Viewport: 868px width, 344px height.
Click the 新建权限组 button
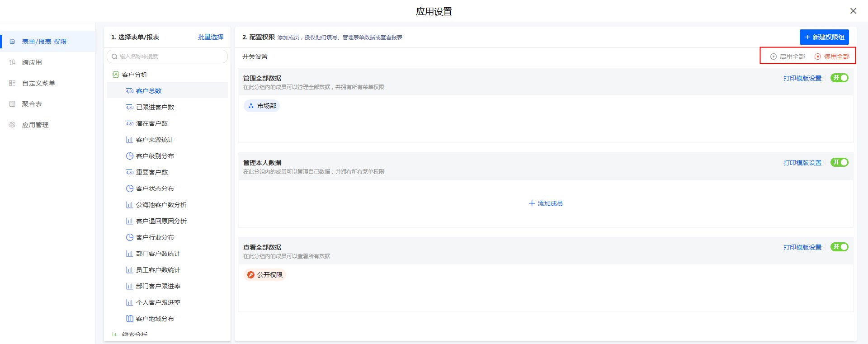click(x=824, y=37)
